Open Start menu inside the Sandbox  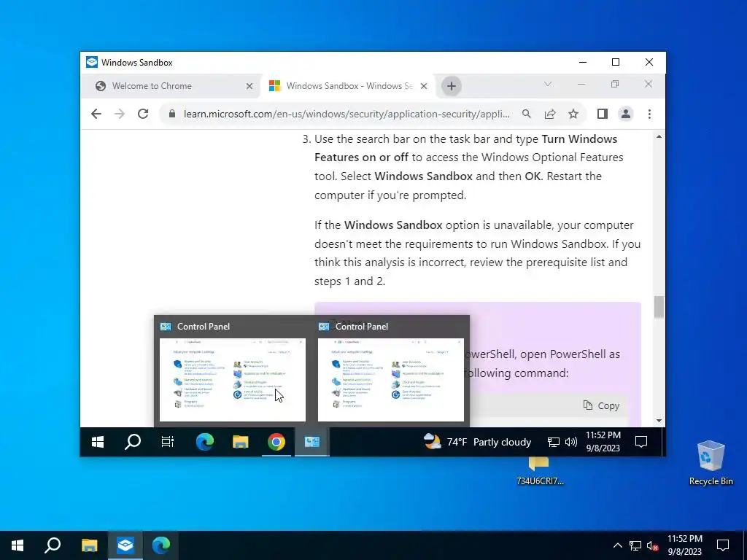(98, 442)
